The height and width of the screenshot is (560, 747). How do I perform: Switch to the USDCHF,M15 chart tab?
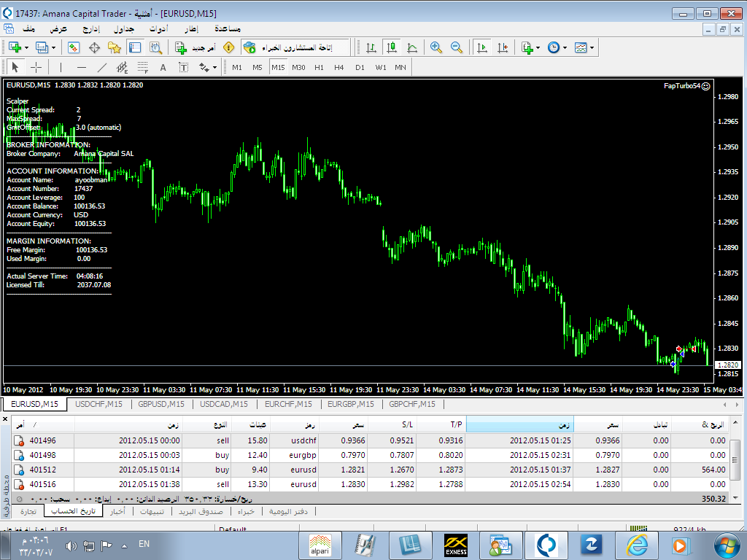[98, 404]
